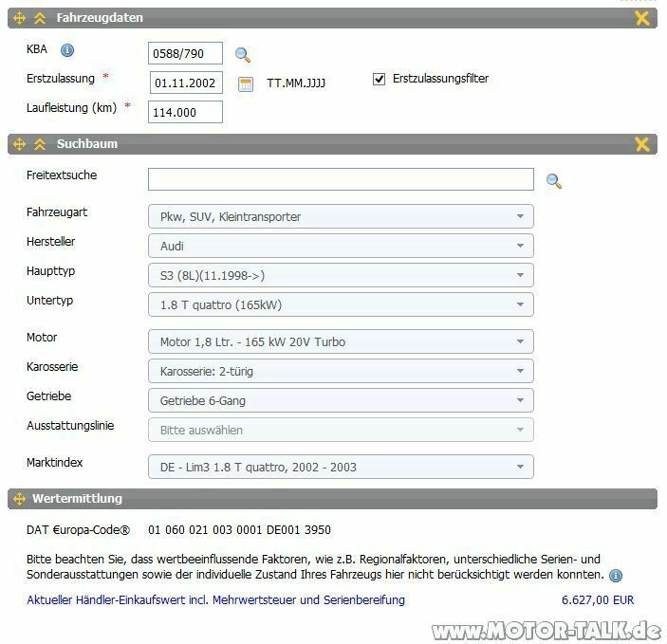Screen dimensions: 667x644
Task: Collapse the Suchbaum section using the chevrons
Action: (40, 144)
